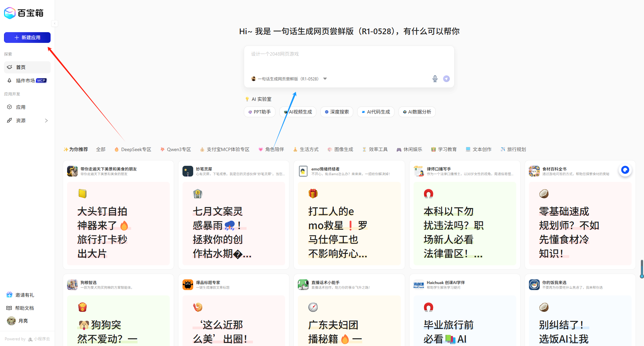Select 生活方式 category tab
Viewport: 644px width, 346px height.
tap(306, 149)
